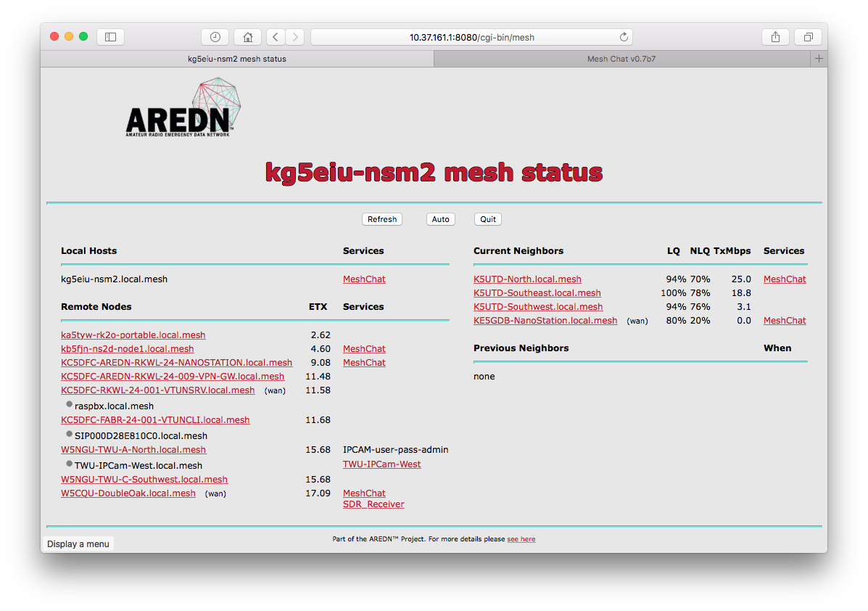The width and height of the screenshot is (868, 611).
Task: Open browsing history via the clock icon
Action: tap(215, 36)
